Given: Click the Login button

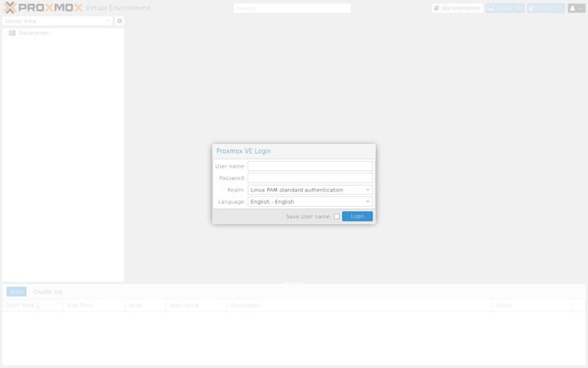Looking at the screenshot, I should pos(357,216).
